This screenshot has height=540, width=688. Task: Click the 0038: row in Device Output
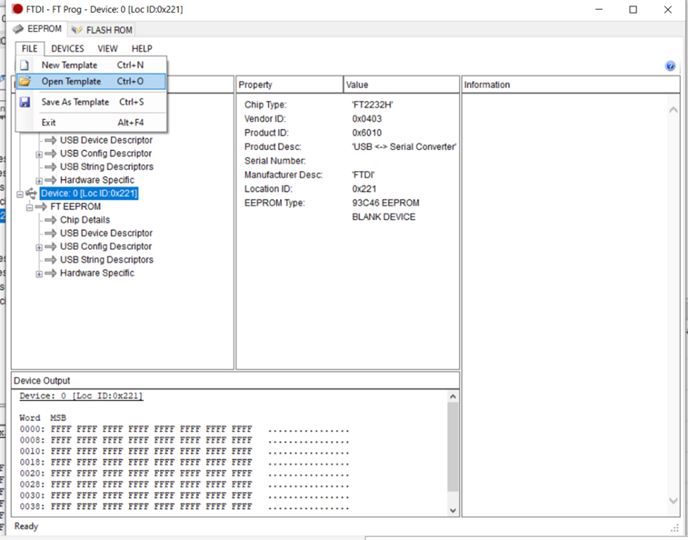click(184, 507)
